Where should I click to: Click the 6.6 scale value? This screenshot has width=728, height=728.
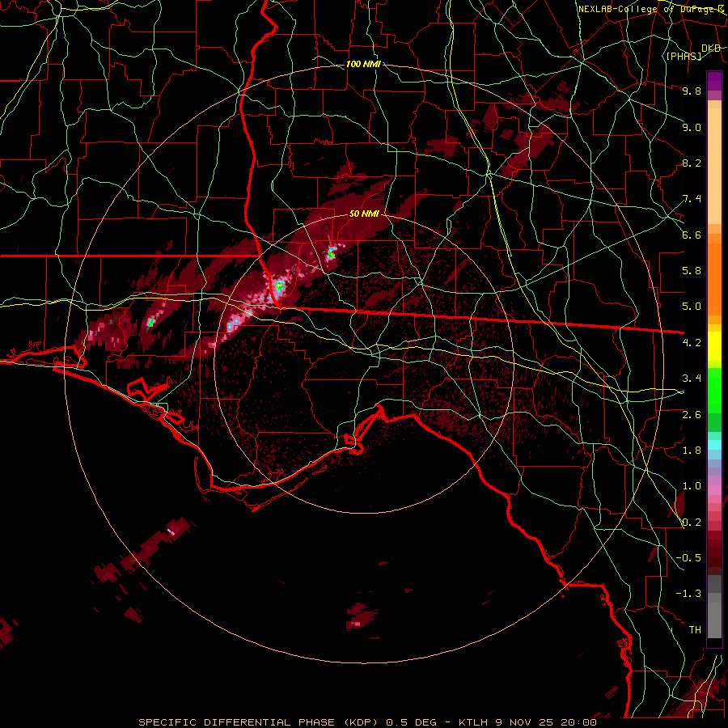coord(692,235)
